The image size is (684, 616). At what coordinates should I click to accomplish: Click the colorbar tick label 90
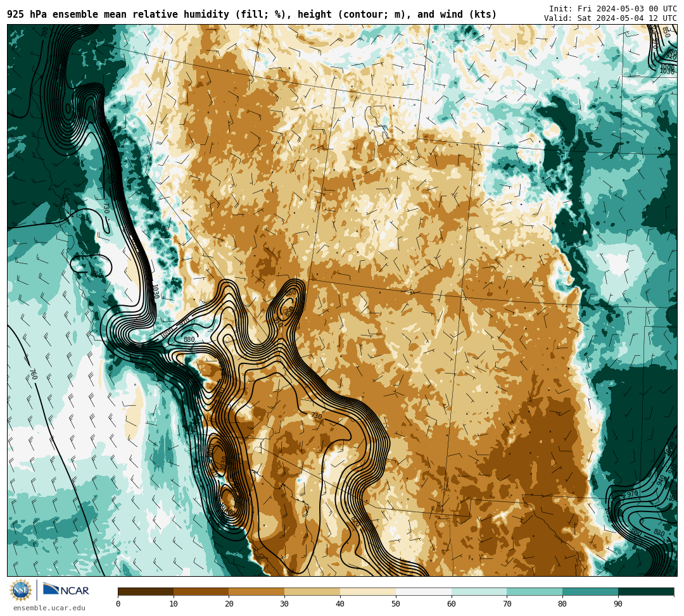(x=618, y=604)
